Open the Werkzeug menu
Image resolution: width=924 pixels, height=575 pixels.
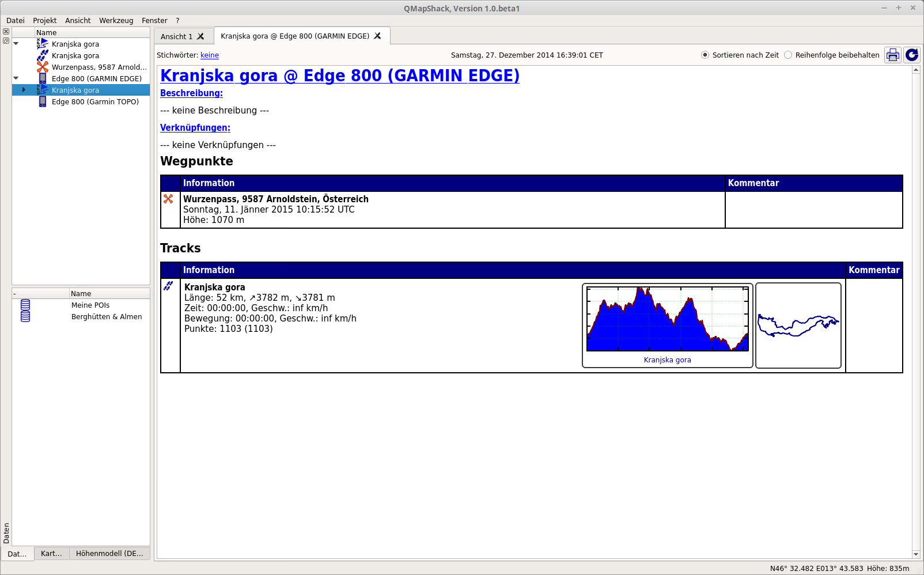click(116, 20)
